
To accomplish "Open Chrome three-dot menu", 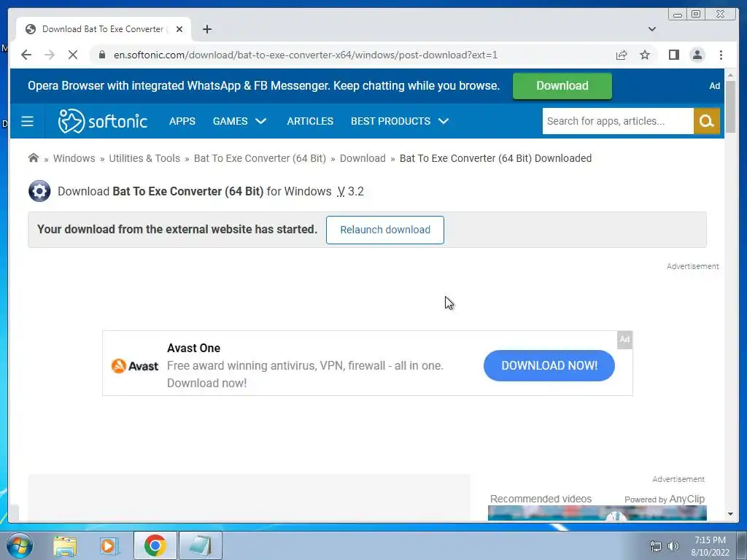I will coord(721,55).
